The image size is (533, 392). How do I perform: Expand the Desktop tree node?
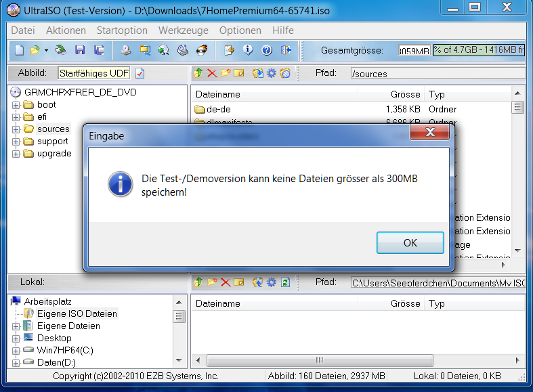pos(16,339)
